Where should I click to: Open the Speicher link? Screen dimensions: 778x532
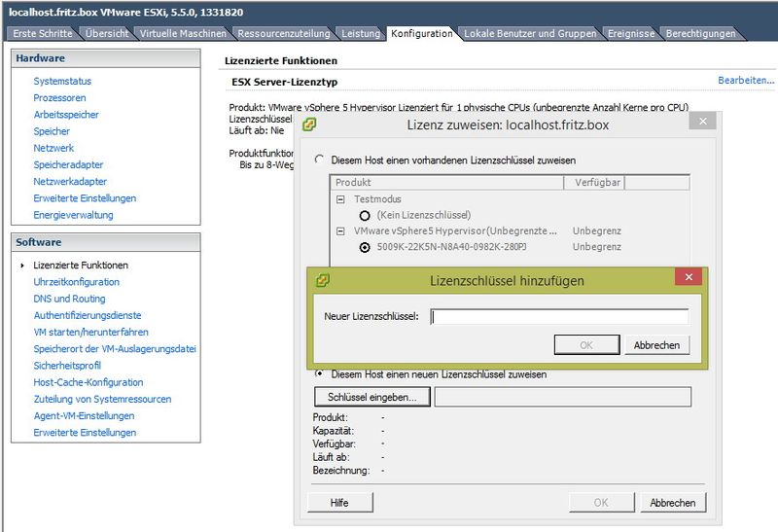[x=52, y=131]
